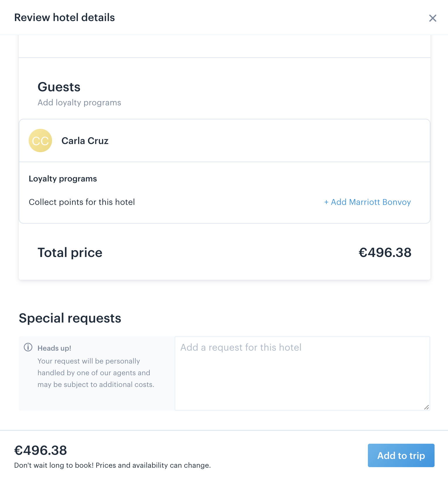
Task: Click the footer price €496.38
Action: coord(41,450)
